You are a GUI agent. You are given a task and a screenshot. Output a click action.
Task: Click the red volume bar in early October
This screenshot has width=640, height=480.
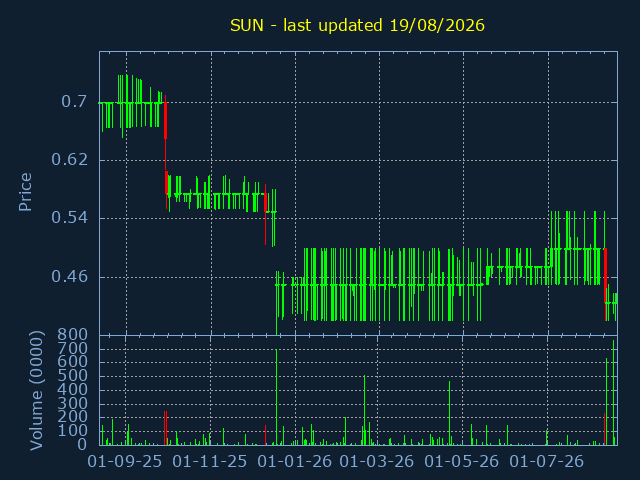165,428
